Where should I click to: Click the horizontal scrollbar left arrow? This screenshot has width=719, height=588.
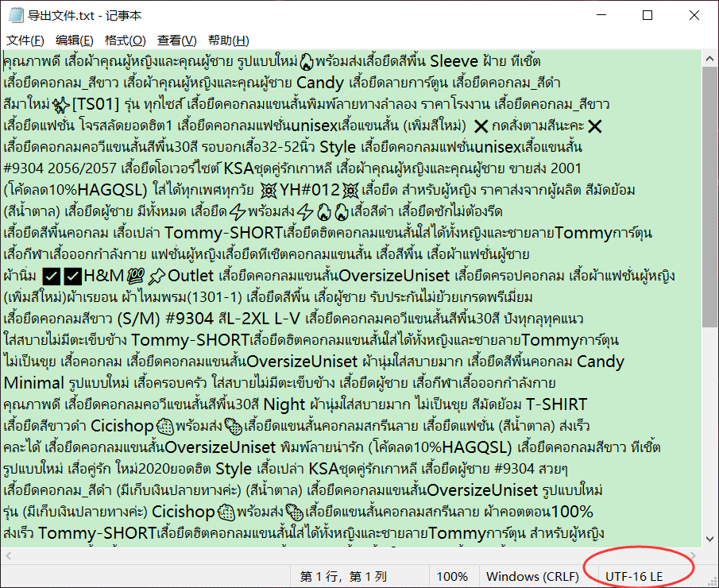coord(9,555)
